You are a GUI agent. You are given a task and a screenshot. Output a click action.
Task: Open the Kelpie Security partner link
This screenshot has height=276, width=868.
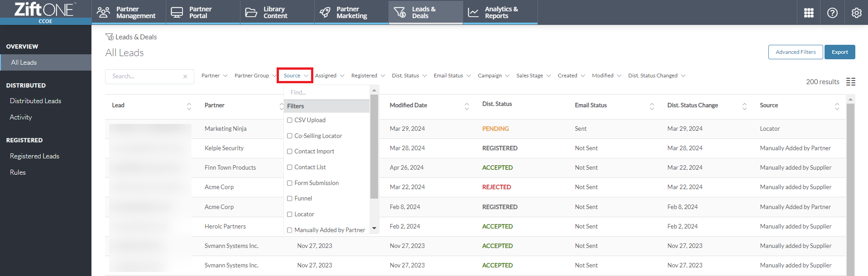224,148
